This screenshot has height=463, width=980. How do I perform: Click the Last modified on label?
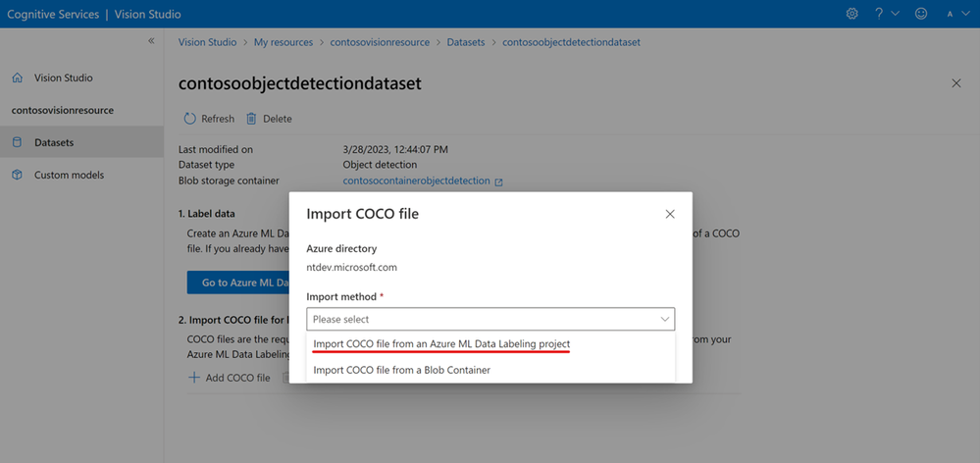(216, 149)
